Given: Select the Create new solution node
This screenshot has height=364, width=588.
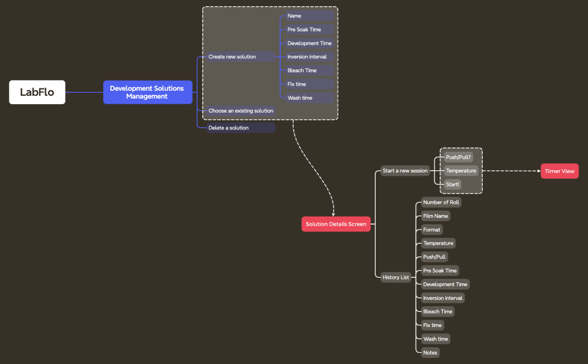Looking at the screenshot, I should [232, 57].
